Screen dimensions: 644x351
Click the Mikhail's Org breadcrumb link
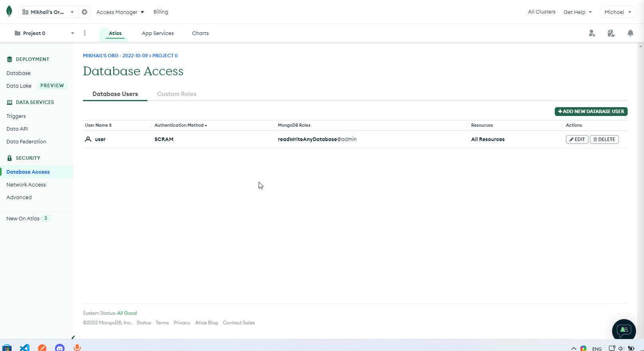(x=115, y=56)
